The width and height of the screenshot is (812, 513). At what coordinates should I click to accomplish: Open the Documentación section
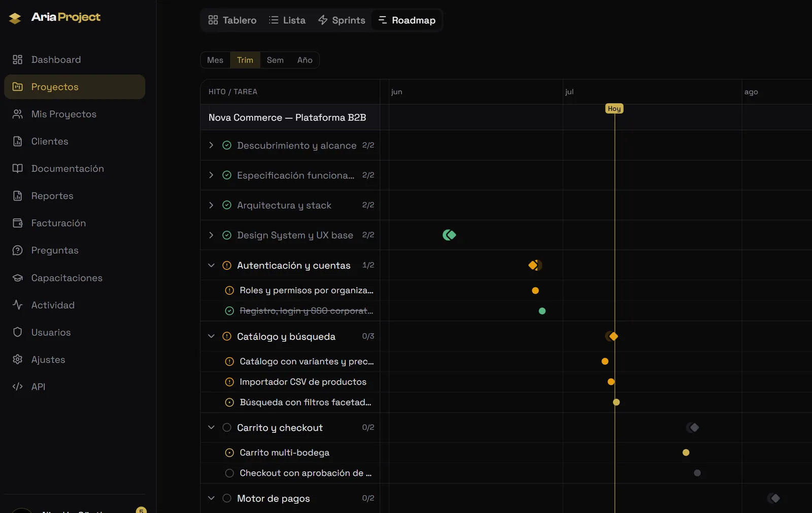(x=75, y=168)
